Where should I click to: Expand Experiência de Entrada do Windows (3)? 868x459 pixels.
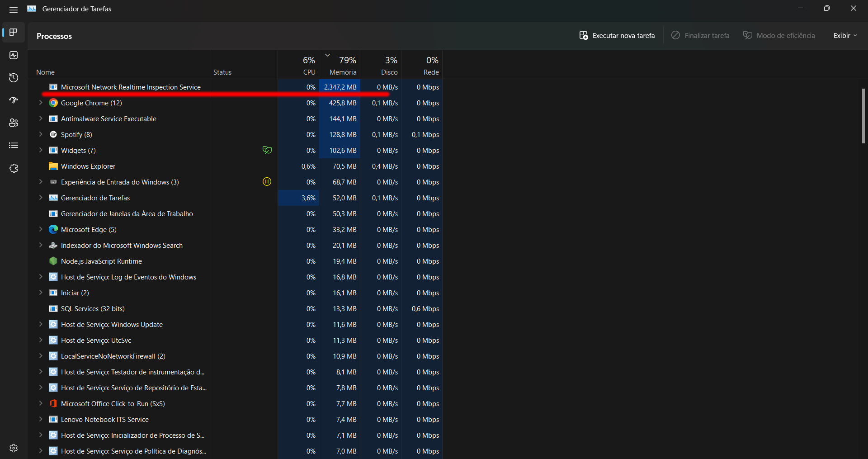[x=41, y=182]
